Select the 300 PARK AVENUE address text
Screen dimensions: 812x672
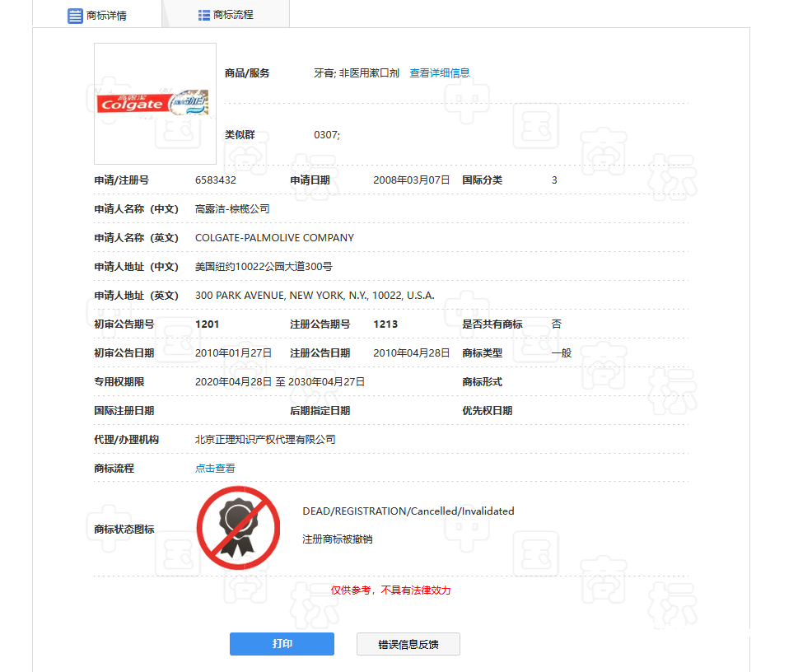click(315, 296)
